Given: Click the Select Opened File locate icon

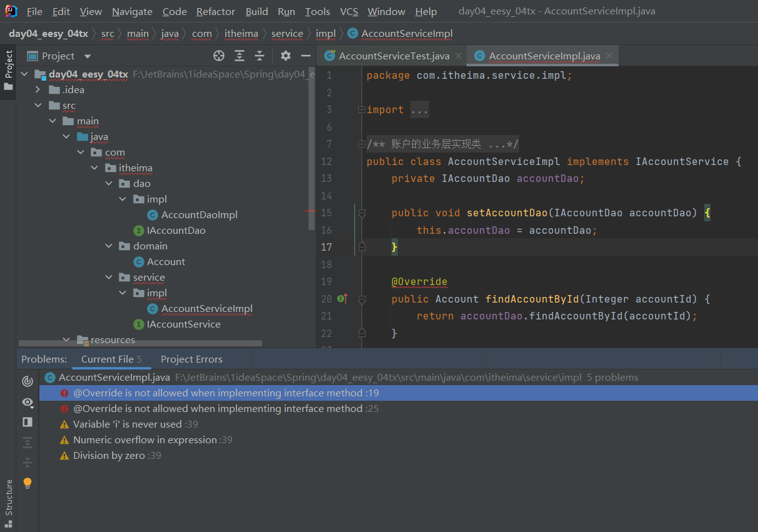Looking at the screenshot, I should click(x=219, y=56).
